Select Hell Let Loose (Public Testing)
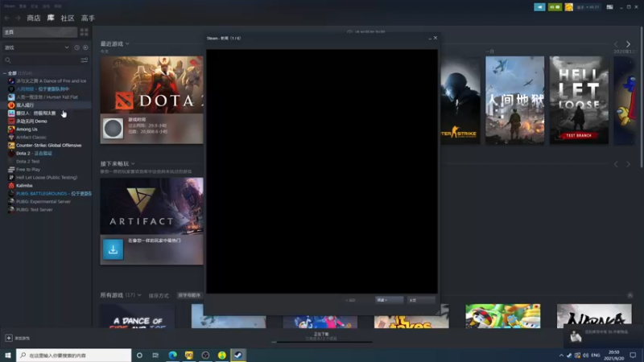This screenshot has width=644, height=362. (x=47, y=177)
